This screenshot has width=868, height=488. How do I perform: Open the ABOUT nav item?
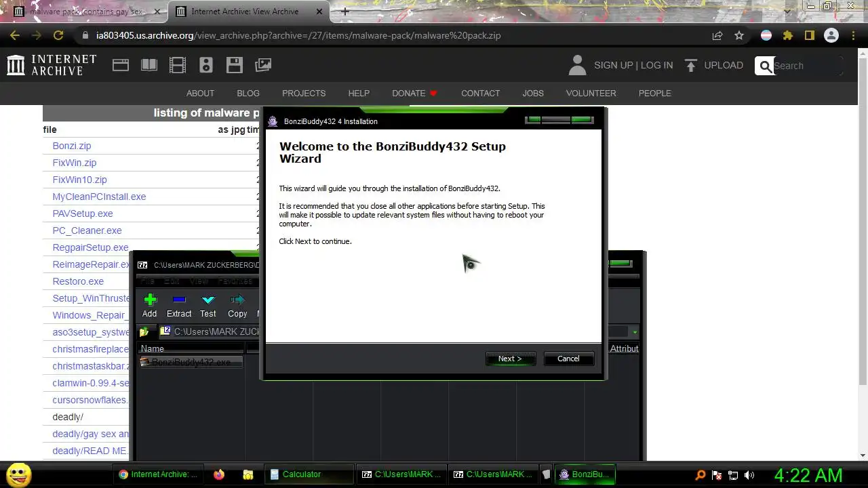200,94
